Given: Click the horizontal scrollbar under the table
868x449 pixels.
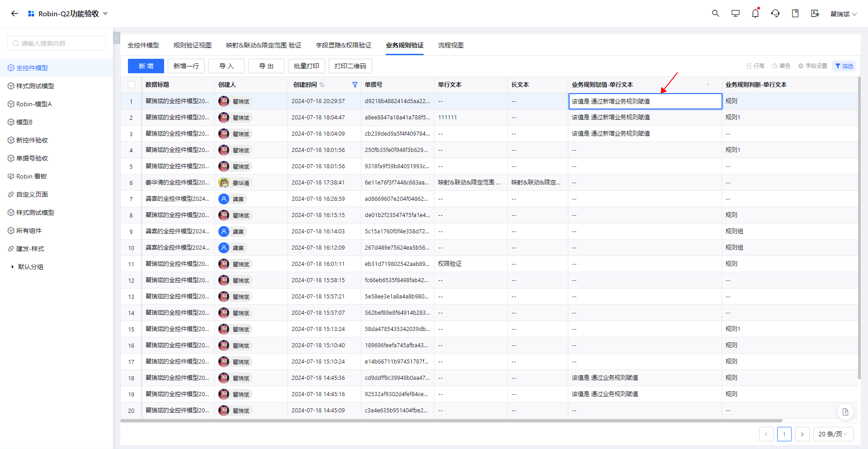Looking at the screenshot, I should click(451, 421).
